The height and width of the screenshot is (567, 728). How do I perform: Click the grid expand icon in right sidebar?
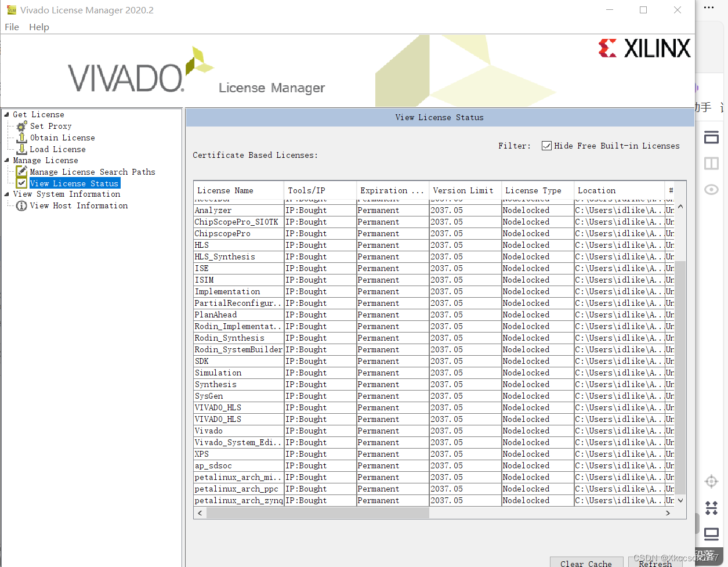tap(711, 508)
